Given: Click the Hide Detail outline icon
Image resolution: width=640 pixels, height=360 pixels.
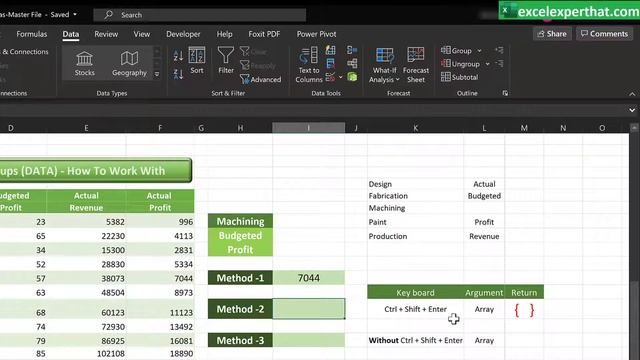Looking at the screenshot, I should tap(499, 64).
